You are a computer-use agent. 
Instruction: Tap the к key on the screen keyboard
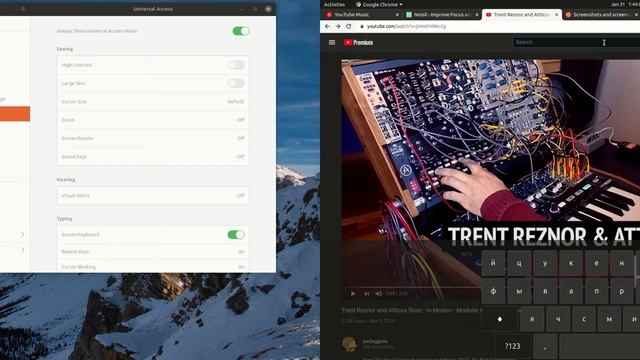[x=571, y=263]
